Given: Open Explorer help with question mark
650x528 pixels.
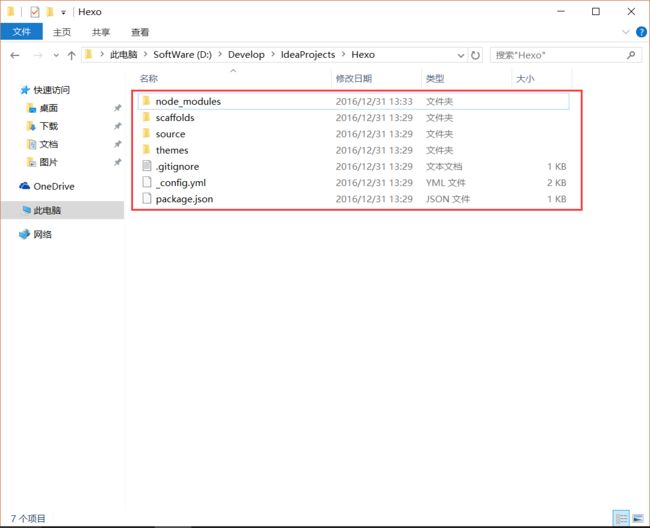Looking at the screenshot, I should pos(641,32).
